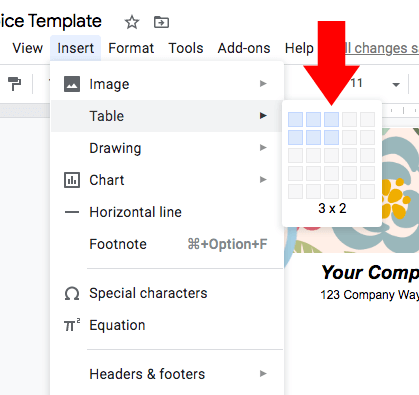The width and height of the screenshot is (419, 395).
Task: Select the 1 x 5 table grid cell
Action: click(295, 191)
